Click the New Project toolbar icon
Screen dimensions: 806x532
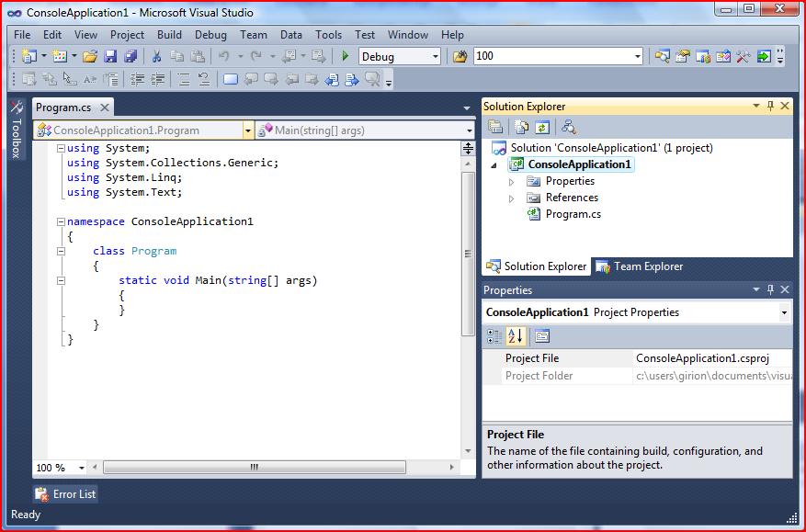click(x=29, y=56)
